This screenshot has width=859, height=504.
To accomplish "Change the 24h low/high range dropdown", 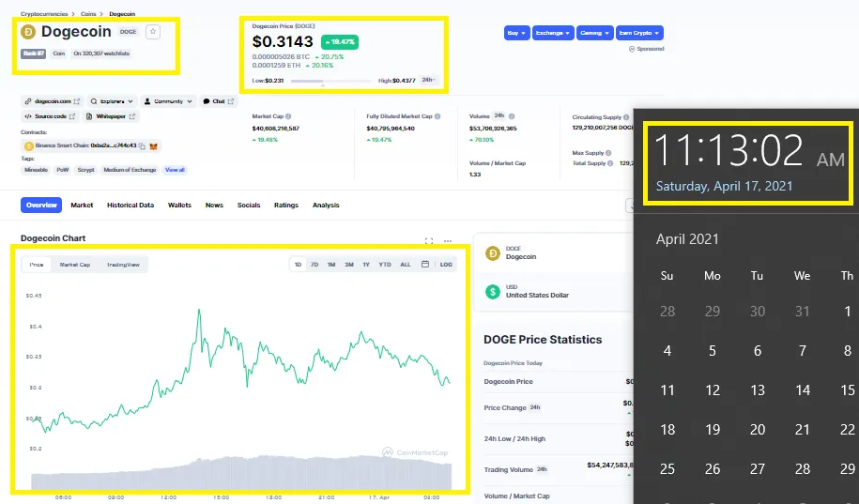I will point(428,80).
